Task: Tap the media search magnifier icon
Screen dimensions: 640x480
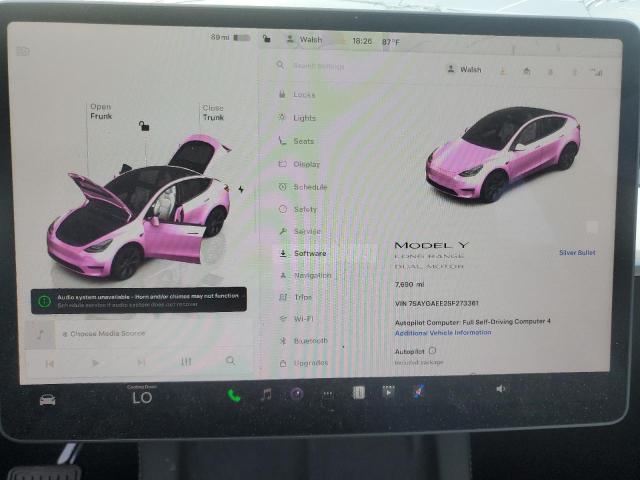Action: 231,360
